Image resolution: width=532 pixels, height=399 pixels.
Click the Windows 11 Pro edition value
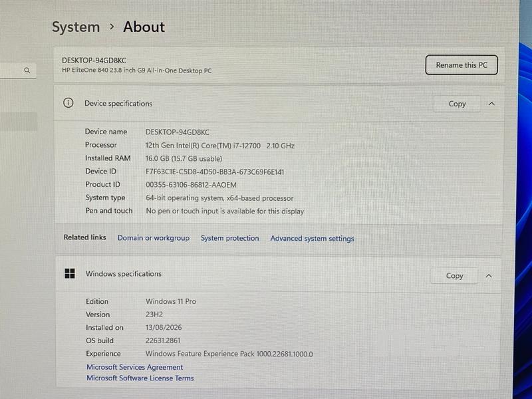click(x=171, y=301)
